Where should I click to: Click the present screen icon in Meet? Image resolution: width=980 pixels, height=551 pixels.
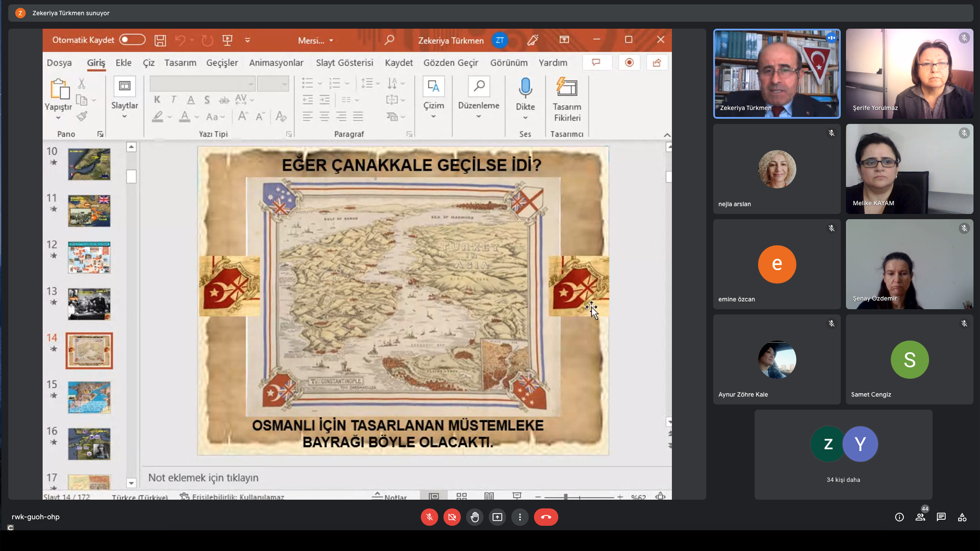pyautogui.click(x=497, y=517)
